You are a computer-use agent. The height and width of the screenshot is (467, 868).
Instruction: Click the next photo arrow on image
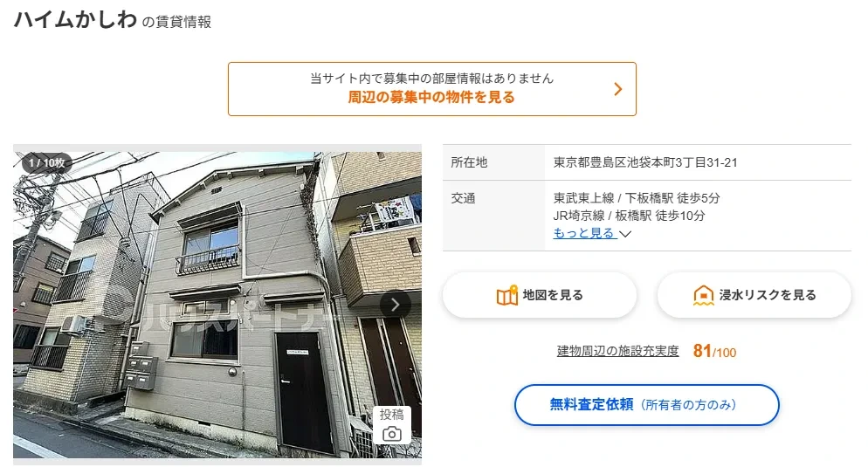tap(396, 305)
